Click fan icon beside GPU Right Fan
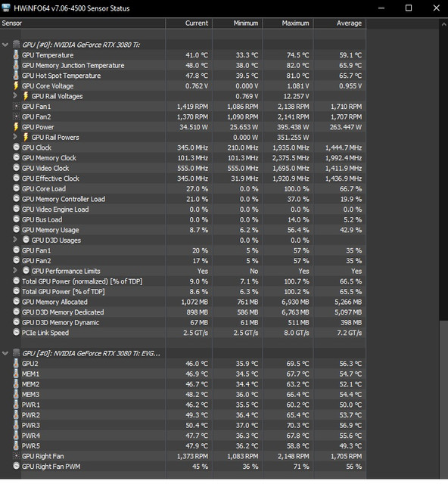Image resolution: width=448 pixels, height=484 pixels. click(x=16, y=456)
